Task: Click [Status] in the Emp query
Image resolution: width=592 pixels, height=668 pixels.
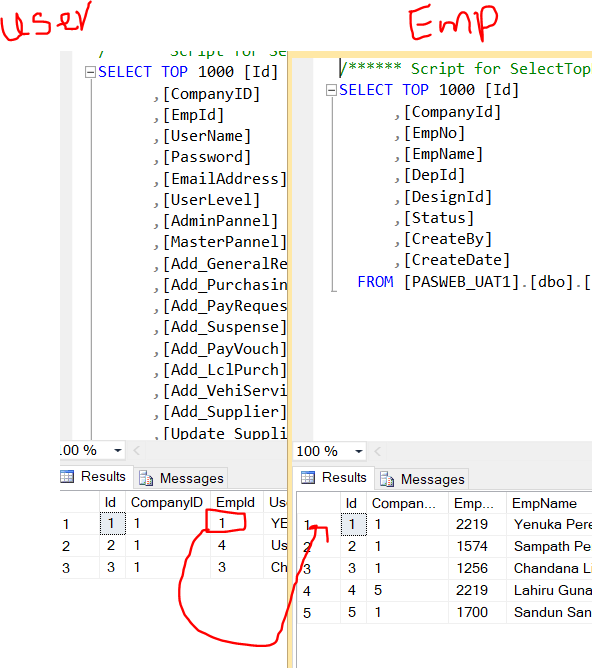Action: click(x=439, y=218)
